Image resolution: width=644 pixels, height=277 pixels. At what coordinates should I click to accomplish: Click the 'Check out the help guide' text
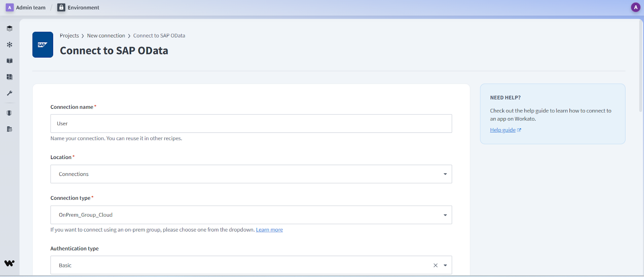click(x=551, y=115)
